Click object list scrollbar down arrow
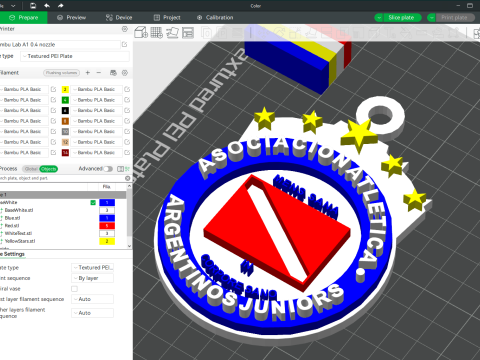Screen dimensions: 480x360 coord(129,246)
